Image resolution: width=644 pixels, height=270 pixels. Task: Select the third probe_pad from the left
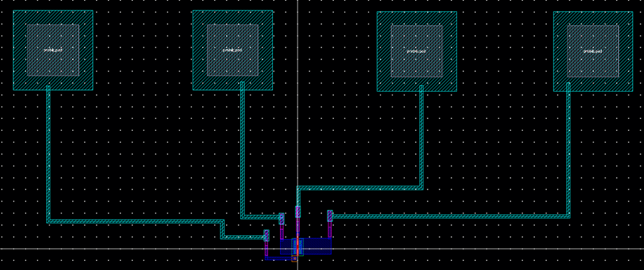coord(417,51)
